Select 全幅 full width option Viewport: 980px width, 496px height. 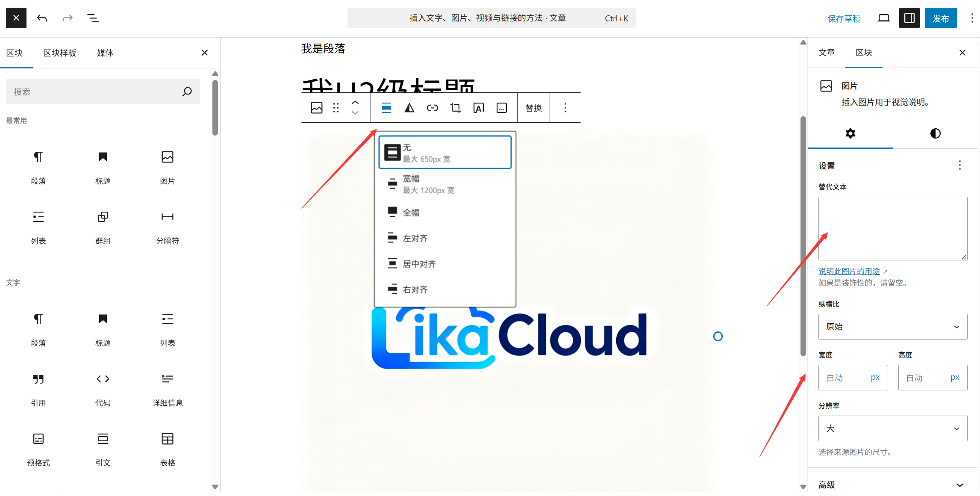tap(445, 213)
